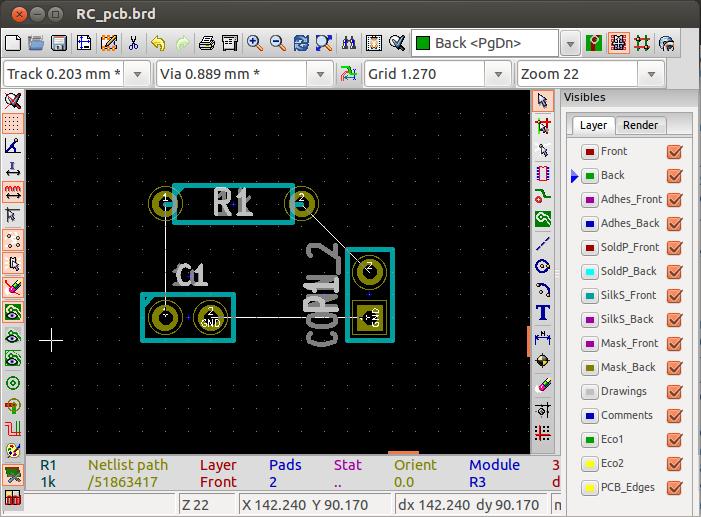Click the Mask_Back layer color swatch
701x517 pixels.
[x=589, y=368]
